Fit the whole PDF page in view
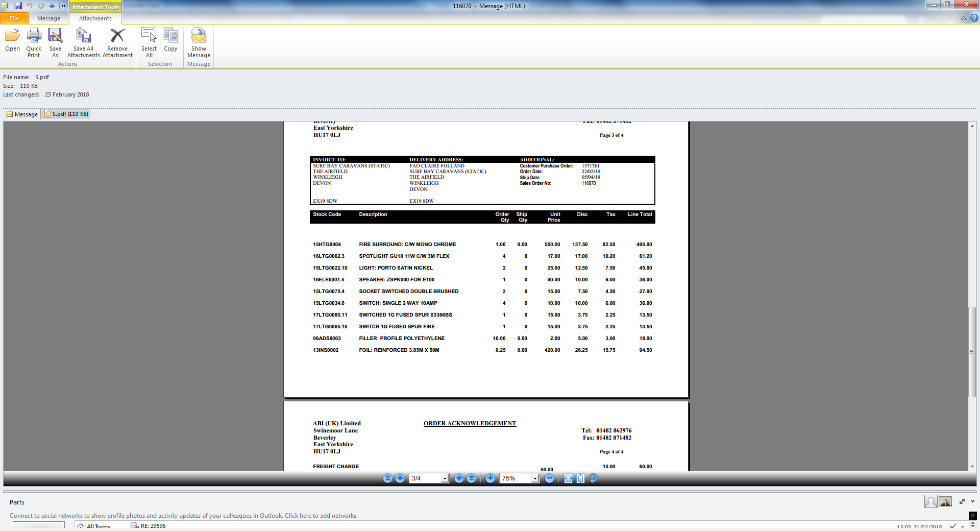Viewport: 980px width, 531px height. tap(580, 478)
